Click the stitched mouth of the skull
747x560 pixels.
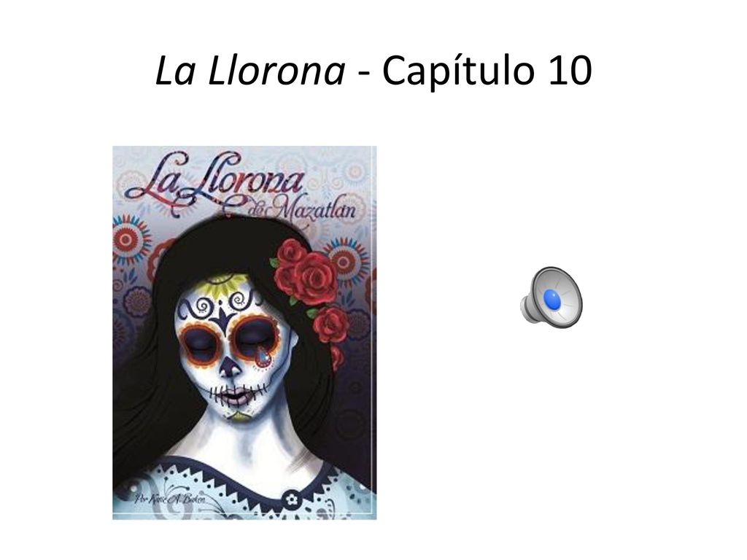pyautogui.click(x=237, y=394)
